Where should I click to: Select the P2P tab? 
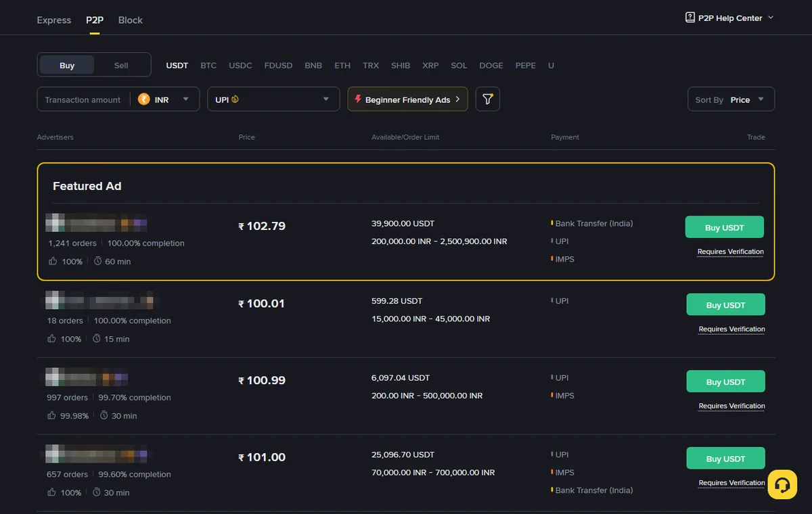click(95, 20)
